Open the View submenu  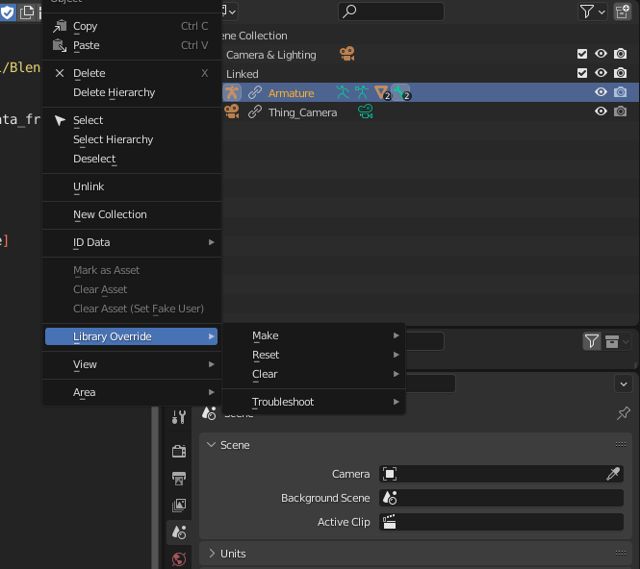point(132,364)
